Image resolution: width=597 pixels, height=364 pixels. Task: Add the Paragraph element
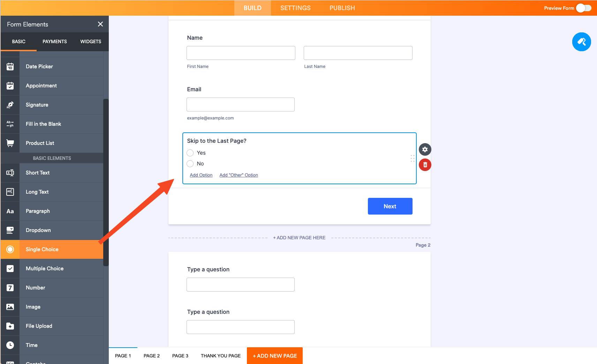point(52,211)
